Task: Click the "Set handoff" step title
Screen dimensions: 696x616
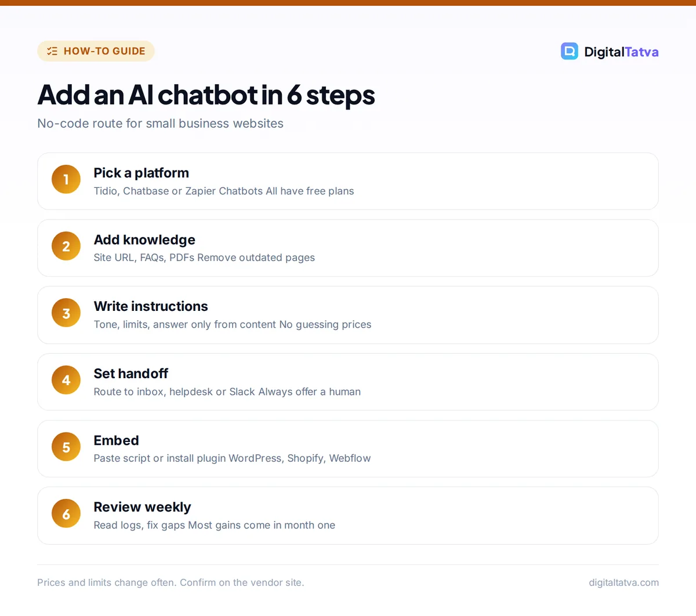Action: (x=131, y=374)
